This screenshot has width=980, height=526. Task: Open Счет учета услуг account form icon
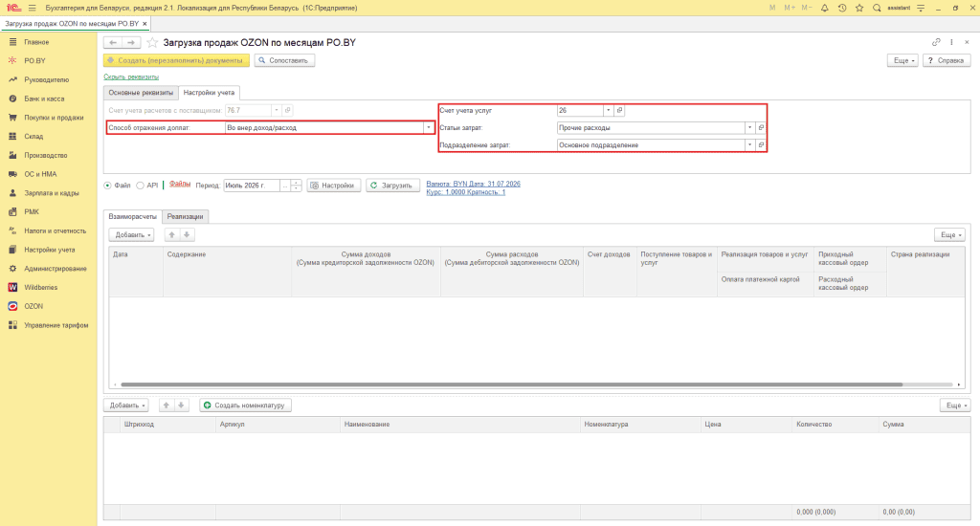click(x=619, y=110)
